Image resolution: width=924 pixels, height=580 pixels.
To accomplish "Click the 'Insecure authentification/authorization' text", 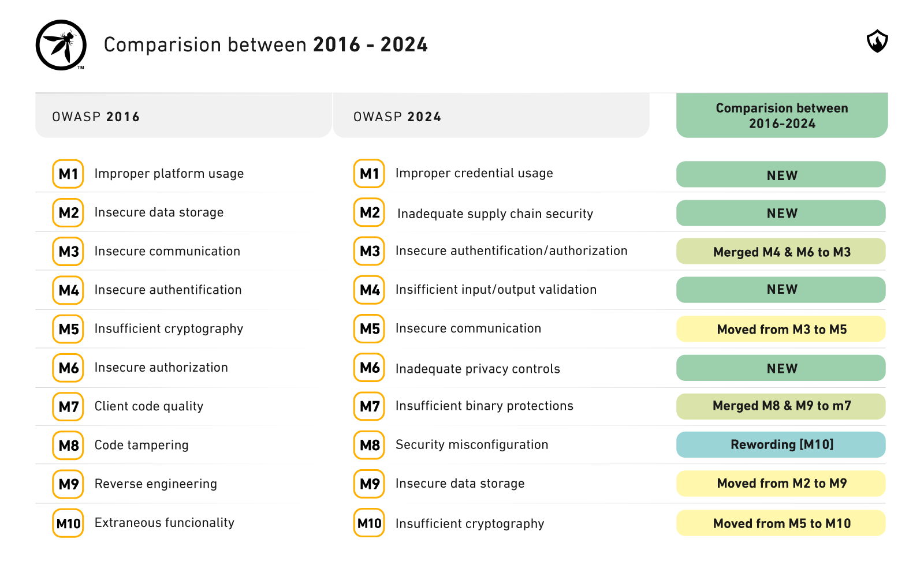I will click(511, 251).
